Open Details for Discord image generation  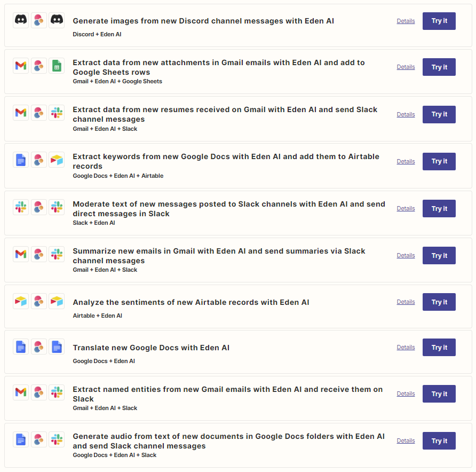406,21
